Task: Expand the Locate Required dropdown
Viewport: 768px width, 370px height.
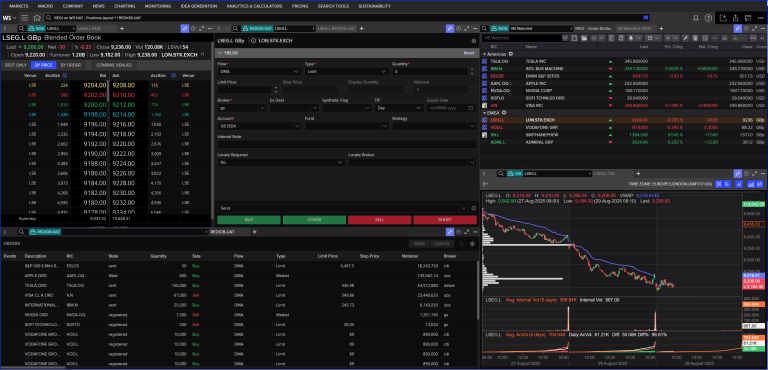Action: [x=281, y=162]
